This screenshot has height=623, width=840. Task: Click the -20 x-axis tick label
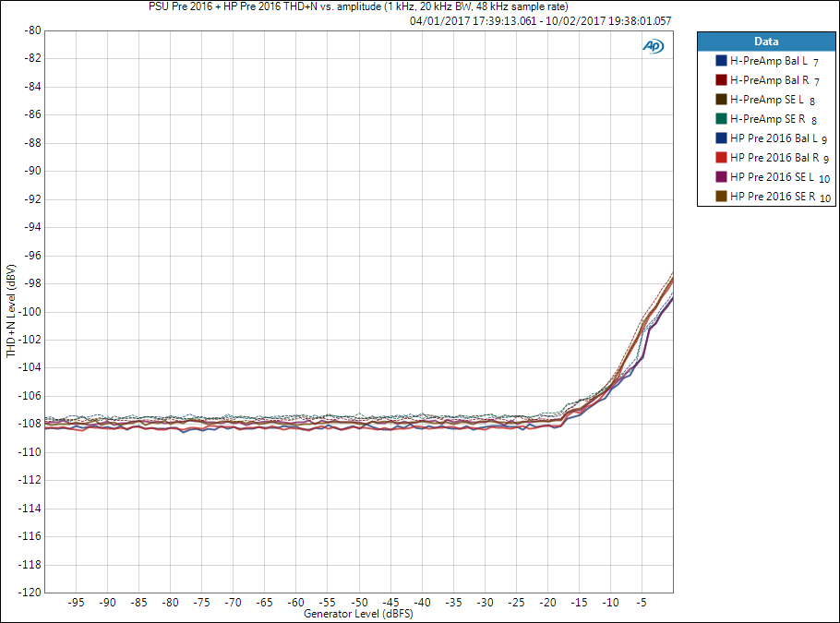click(x=547, y=603)
